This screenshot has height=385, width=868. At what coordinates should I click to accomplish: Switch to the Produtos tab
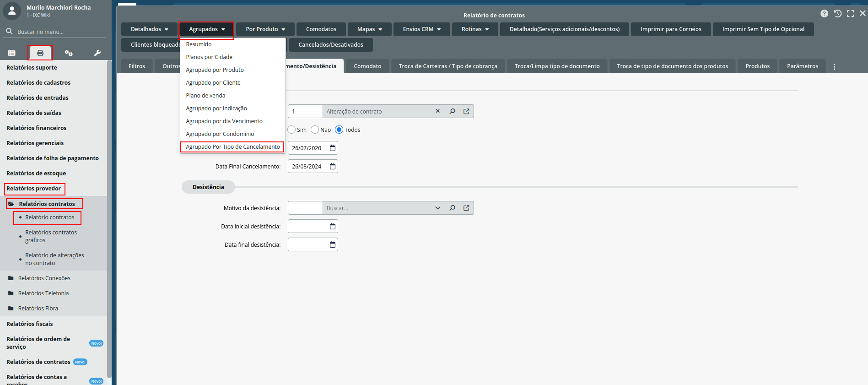757,66
